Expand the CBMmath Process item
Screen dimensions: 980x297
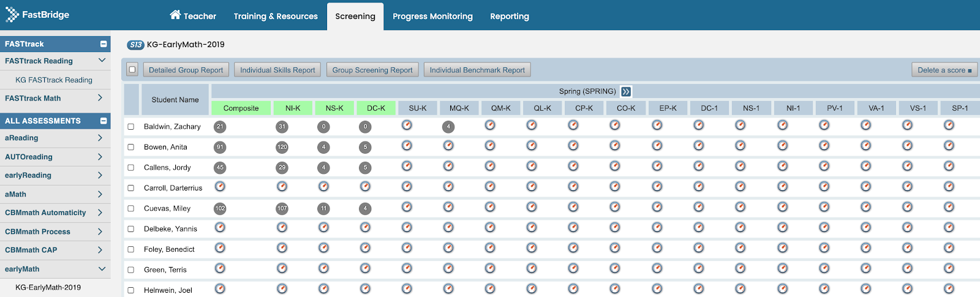click(100, 231)
